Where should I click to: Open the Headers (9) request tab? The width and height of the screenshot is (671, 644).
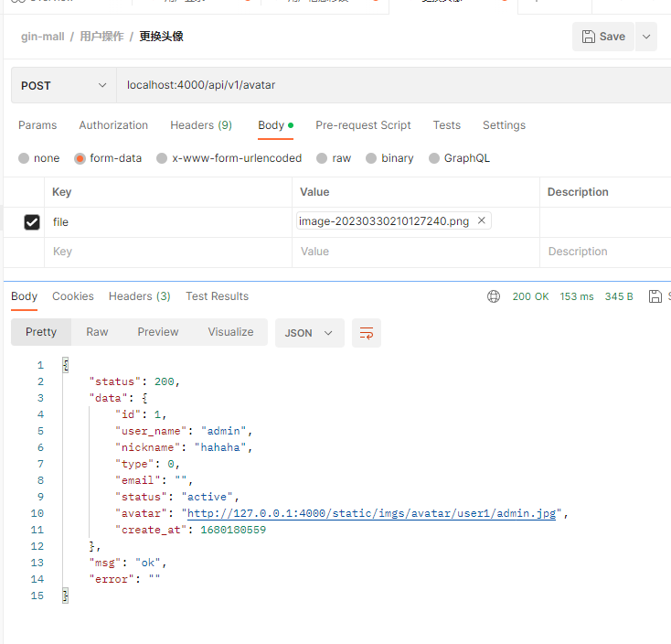[201, 125]
